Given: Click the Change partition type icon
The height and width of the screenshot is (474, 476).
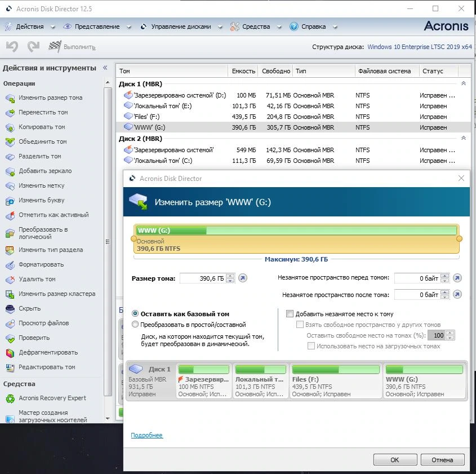Looking at the screenshot, I should click(10, 250).
